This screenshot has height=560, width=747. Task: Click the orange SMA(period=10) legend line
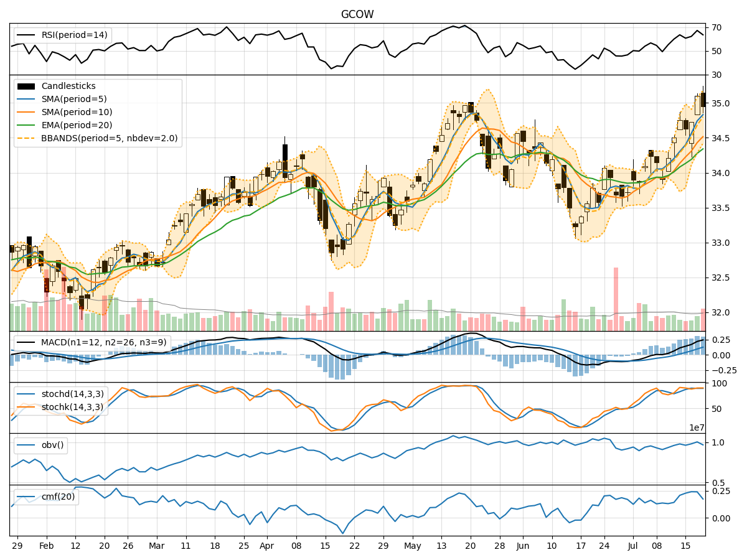click(27, 113)
